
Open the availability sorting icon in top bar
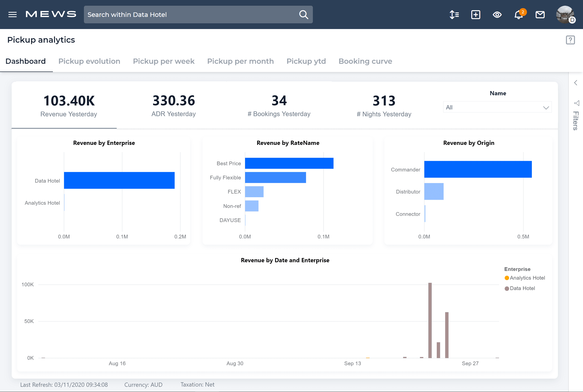pos(454,14)
